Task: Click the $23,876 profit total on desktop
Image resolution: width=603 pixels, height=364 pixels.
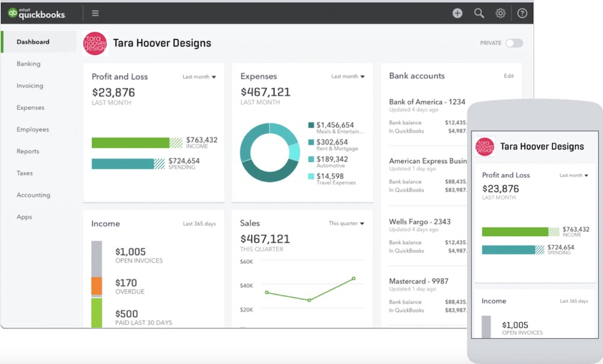Action: point(113,93)
